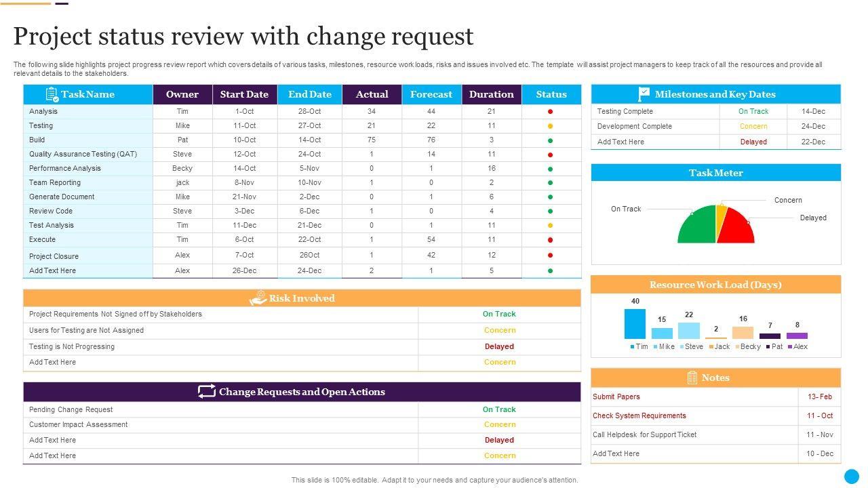Click actual value 75 for Build

372,140
